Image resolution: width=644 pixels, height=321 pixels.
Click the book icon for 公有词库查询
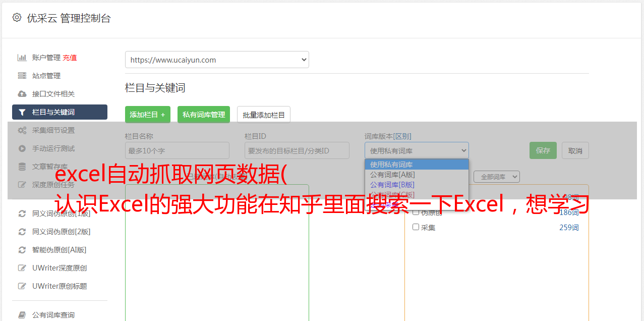coord(22,315)
